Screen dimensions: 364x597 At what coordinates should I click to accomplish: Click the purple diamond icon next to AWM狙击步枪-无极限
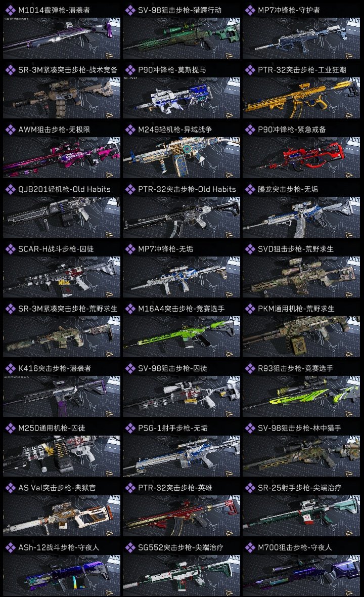tap(10, 130)
